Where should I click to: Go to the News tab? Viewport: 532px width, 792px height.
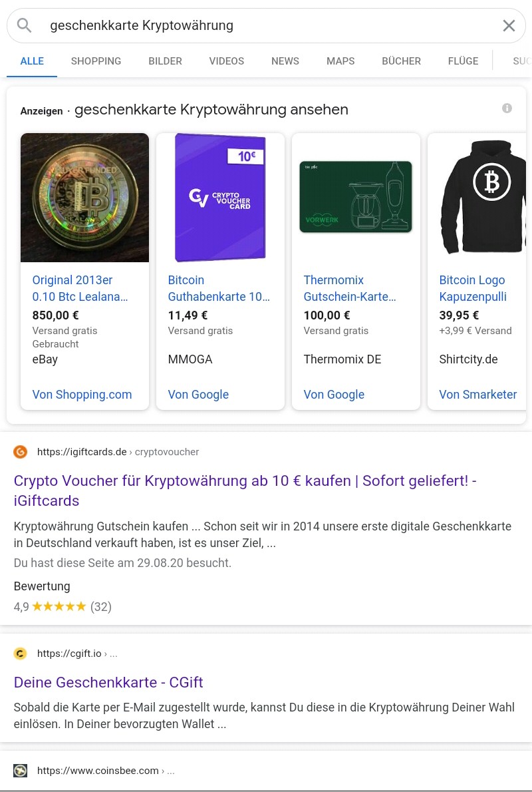(285, 61)
